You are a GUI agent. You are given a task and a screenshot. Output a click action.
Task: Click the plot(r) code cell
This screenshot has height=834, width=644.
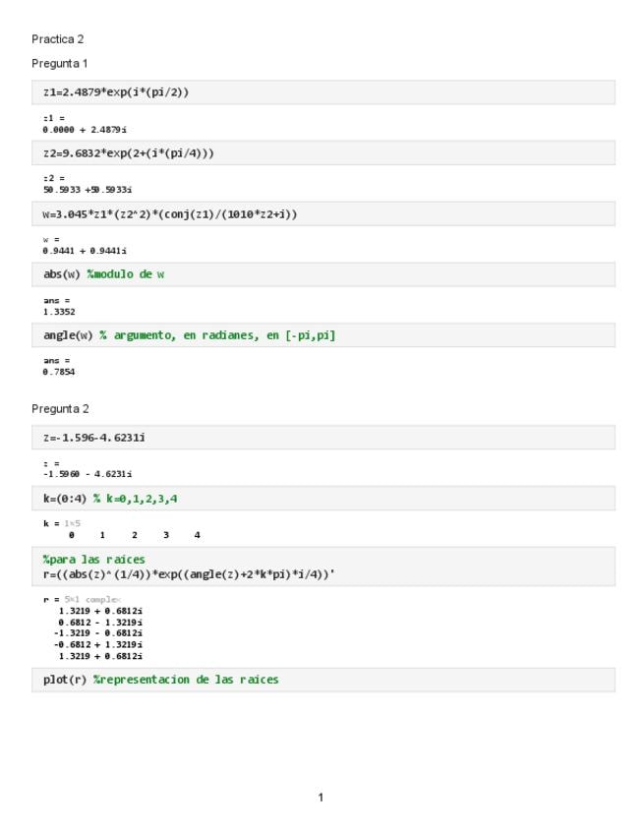pyautogui.click(x=322, y=680)
